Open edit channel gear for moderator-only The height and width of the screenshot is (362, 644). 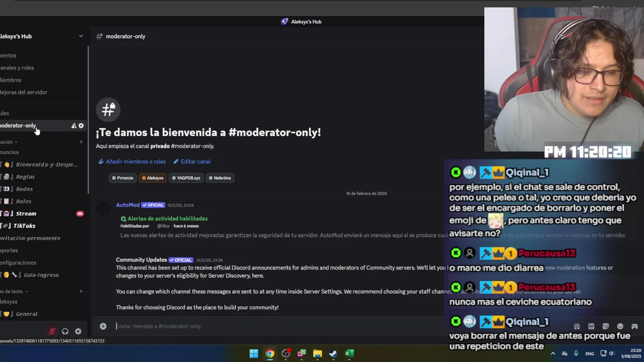[x=81, y=126]
